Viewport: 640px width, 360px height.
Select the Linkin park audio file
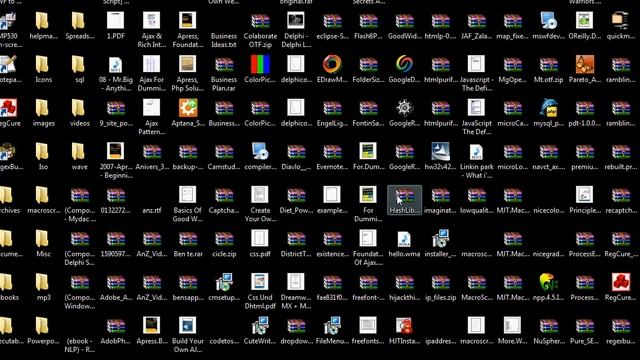click(476, 151)
